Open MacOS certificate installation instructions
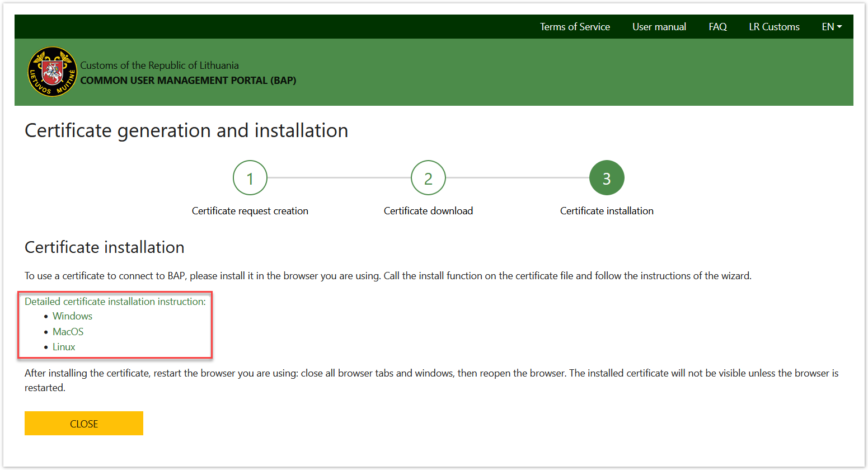 68,332
